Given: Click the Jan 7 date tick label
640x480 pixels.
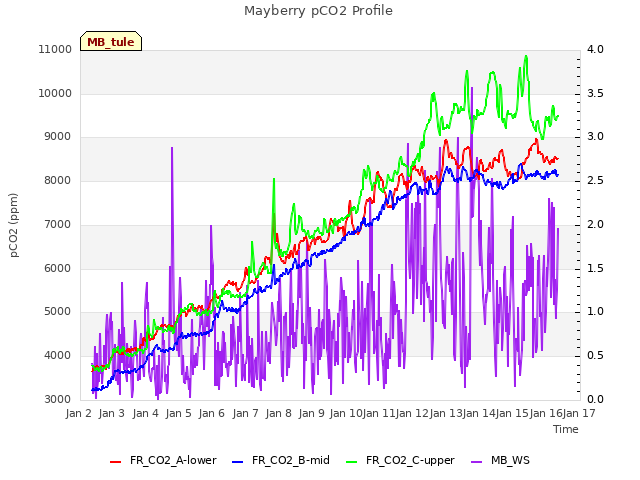Looking at the screenshot, I should pyautogui.click(x=246, y=413).
